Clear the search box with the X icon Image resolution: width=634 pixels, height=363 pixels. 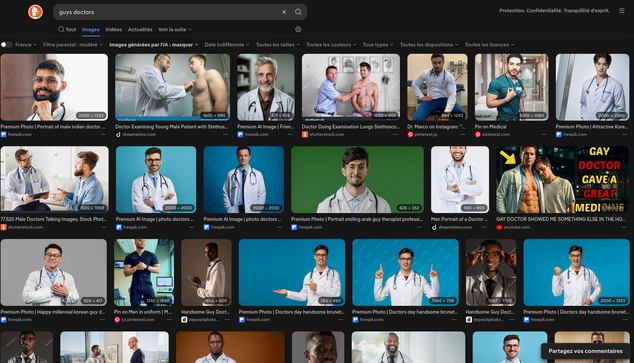click(x=284, y=12)
